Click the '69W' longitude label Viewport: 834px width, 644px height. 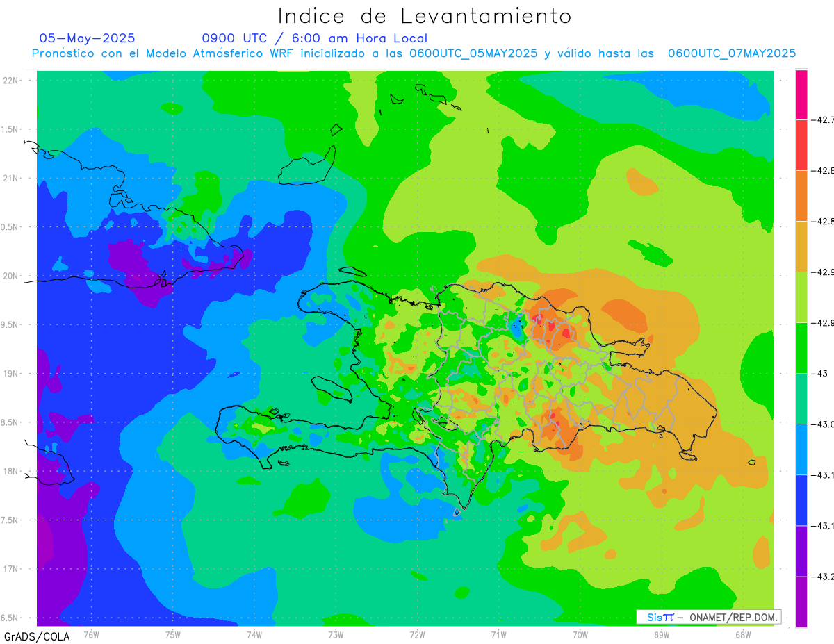click(661, 634)
